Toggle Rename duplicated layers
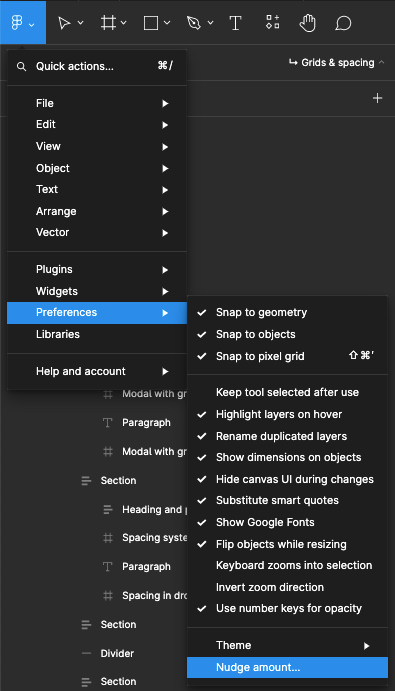This screenshot has width=395, height=691. (287, 436)
